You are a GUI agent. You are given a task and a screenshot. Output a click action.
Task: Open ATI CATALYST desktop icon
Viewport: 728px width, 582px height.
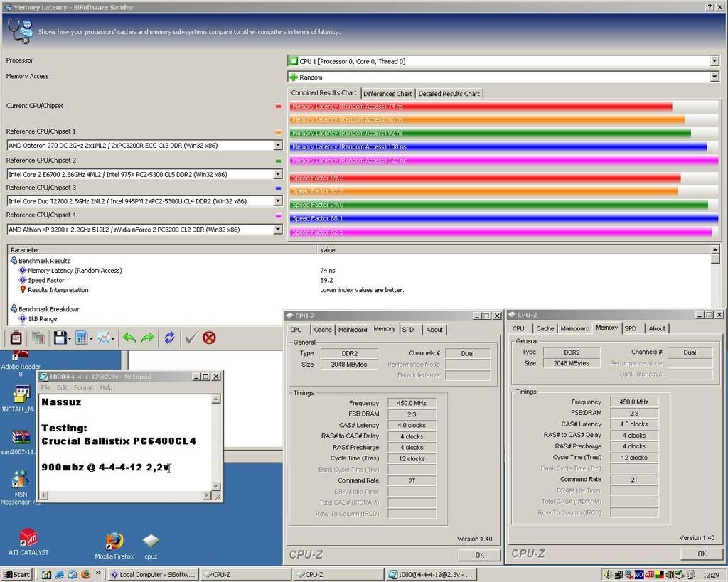28,541
